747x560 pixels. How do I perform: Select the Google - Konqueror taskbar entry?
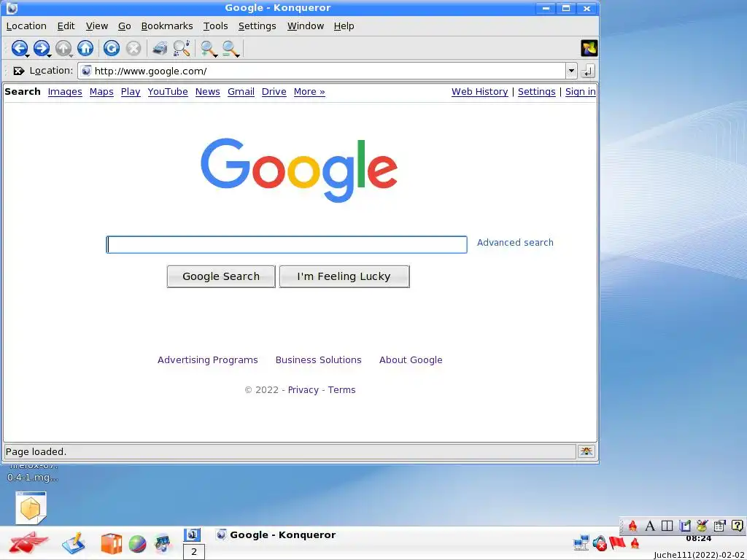coord(276,534)
